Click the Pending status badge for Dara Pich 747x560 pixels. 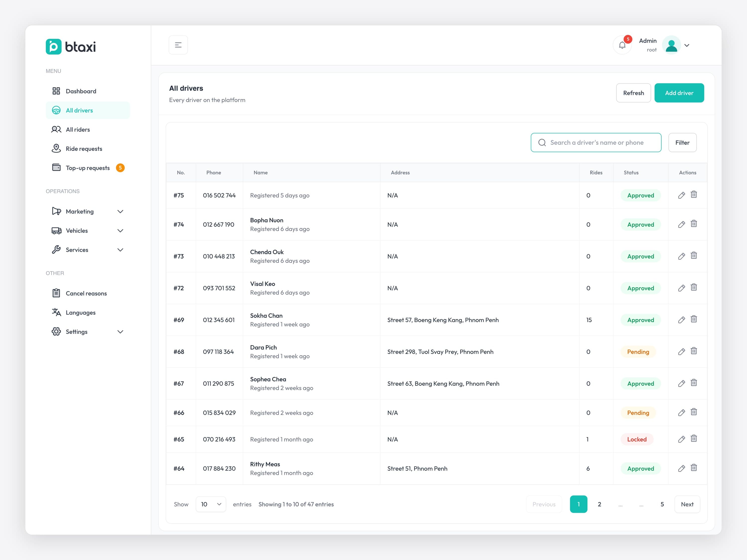tap(638, 352)
